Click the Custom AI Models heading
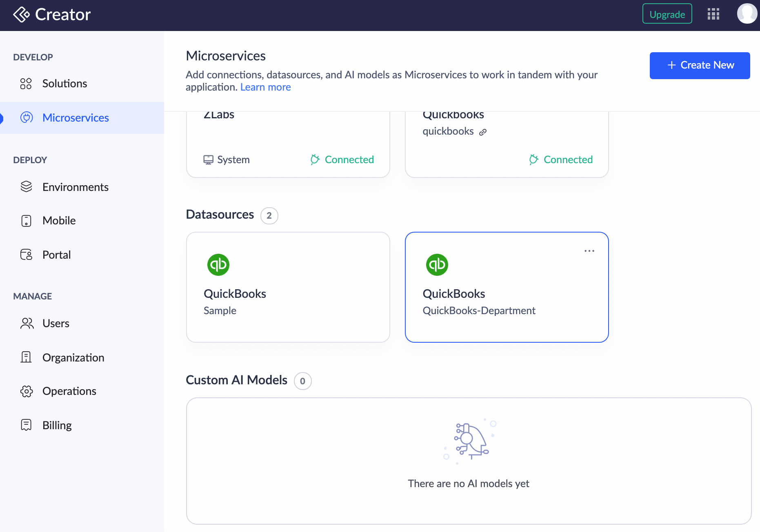The width and height of the screenshot is (760, 532). 237,380
